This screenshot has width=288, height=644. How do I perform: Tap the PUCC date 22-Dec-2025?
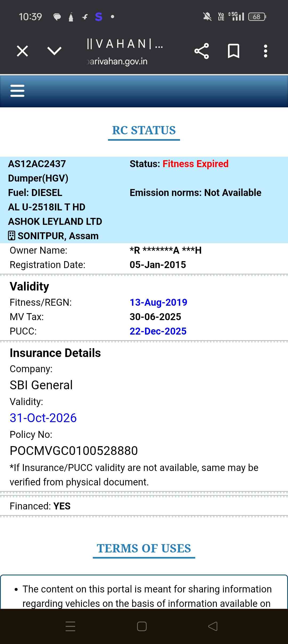coord(158,331)
